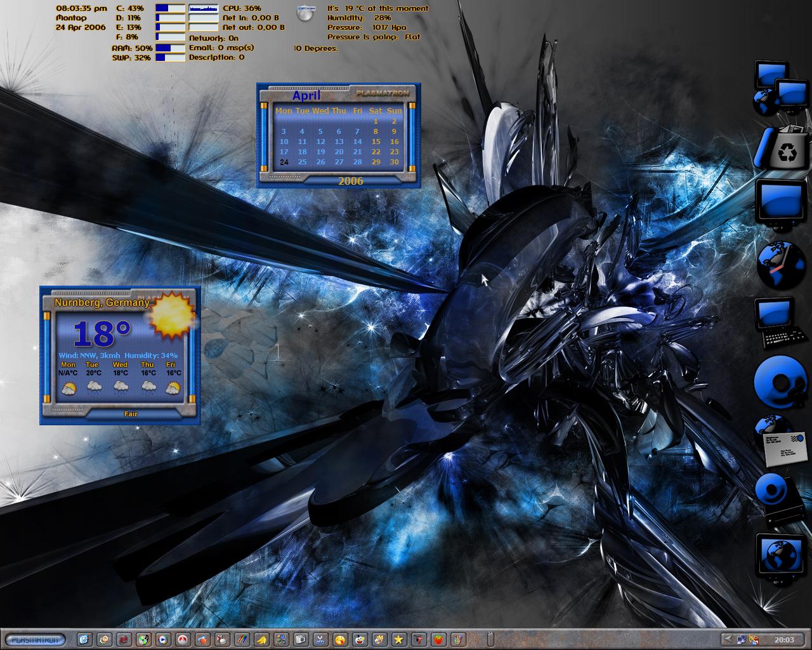Launch the yellow star taskbar shortcut
Image resolution: width=812 pixels, height=650 pixels.
click(398, 639)
